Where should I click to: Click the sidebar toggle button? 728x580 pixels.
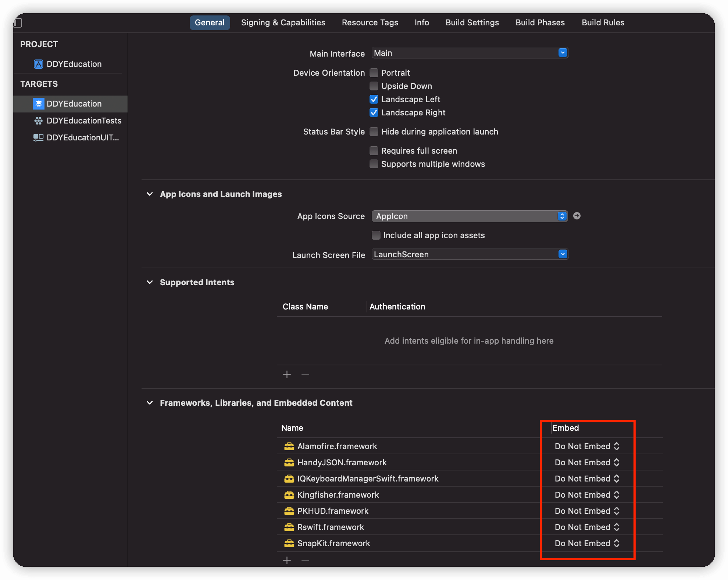coord(18,22)
